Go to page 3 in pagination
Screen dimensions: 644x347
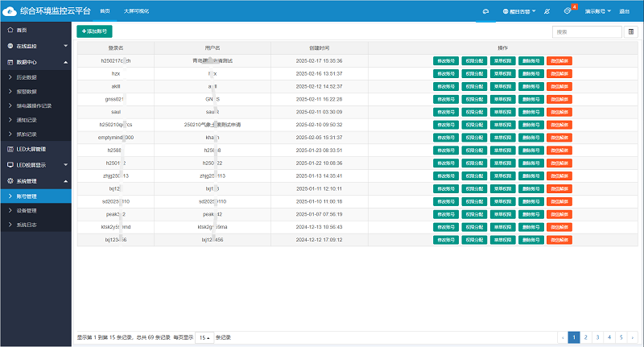(597, 337)
